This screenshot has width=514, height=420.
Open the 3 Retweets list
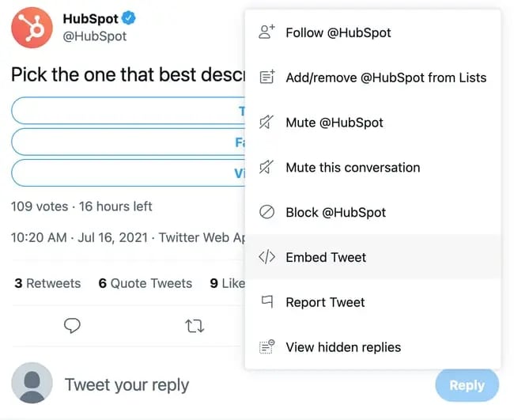tap(47, 283)
